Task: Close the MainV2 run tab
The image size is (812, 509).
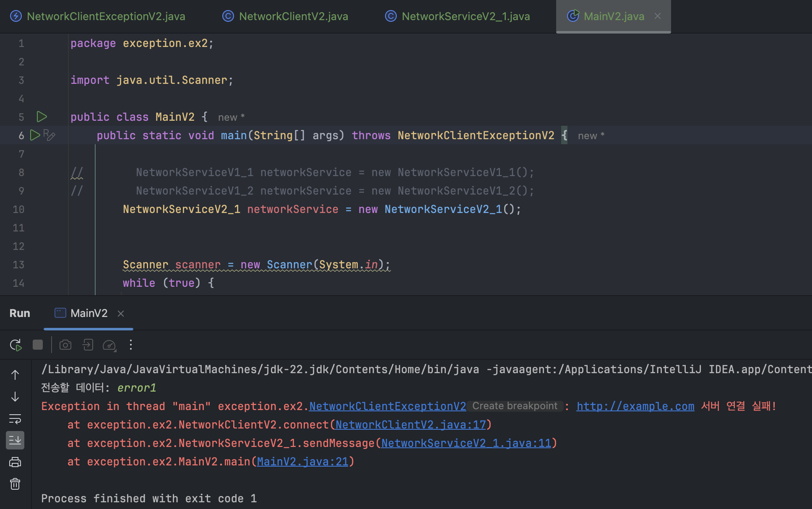Action: [121, 314]
